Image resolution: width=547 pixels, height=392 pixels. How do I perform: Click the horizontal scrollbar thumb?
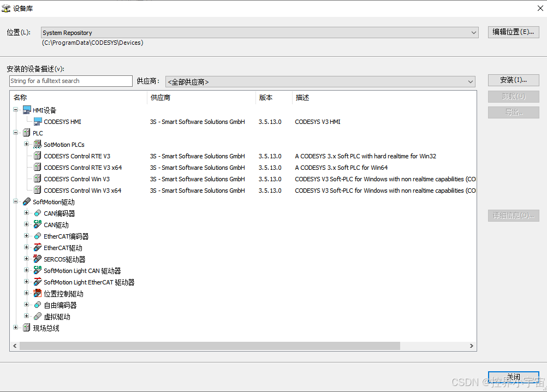pos(210,346)
